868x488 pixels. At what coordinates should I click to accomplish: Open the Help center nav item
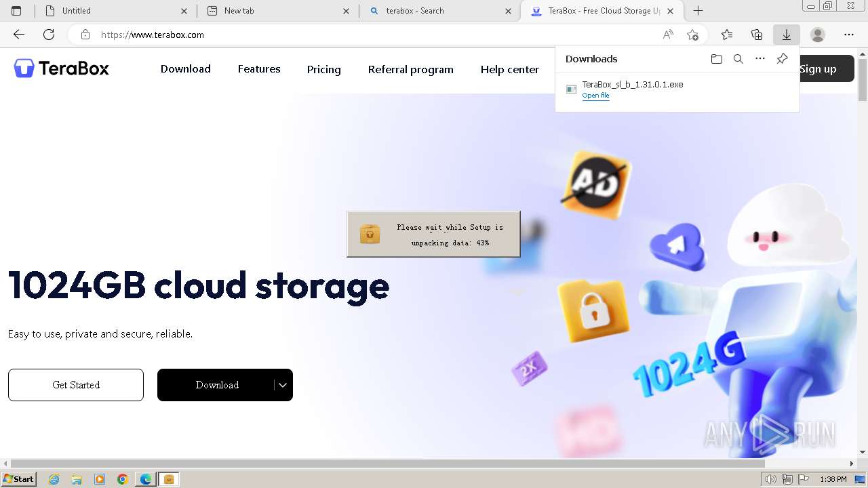(510, 69)
